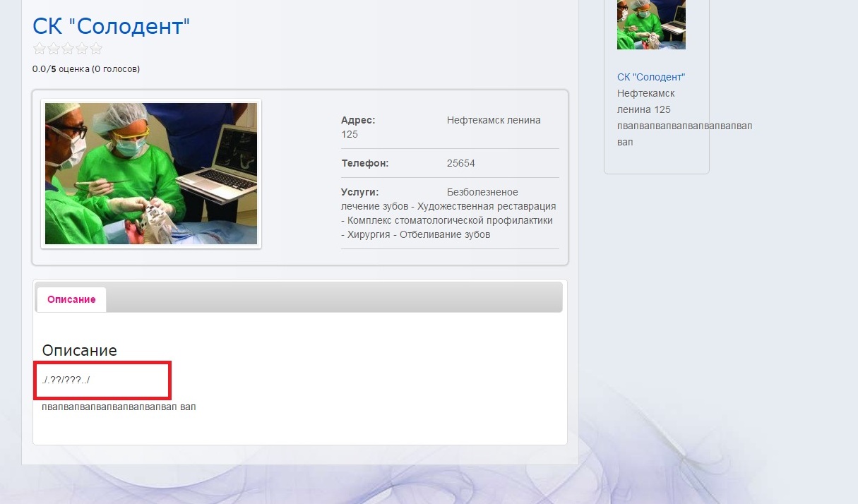Viewport: 858px width, 504px height.
Task: Open the large dental surgery photo
Action: pos(151,174)
